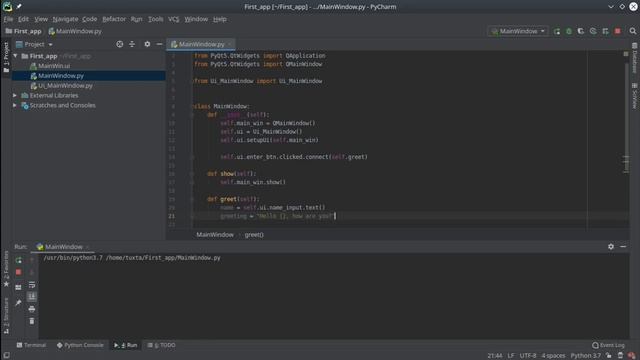The height and width of the screenshot is (360, 640).
Task: Open line separator LF selector in status bar
Action: (x=511, y=356)
